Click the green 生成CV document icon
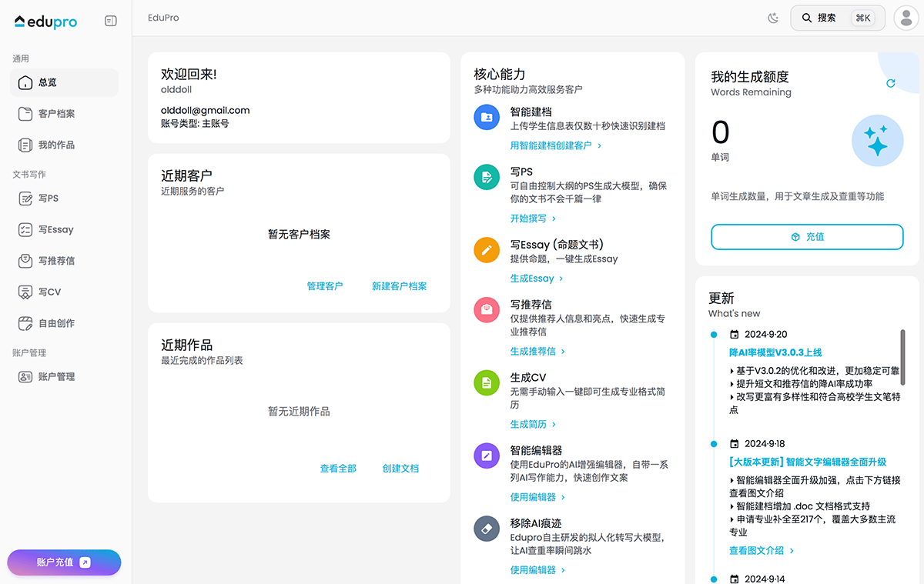This screenshot has height=584, width=924. click(x=487, y=382)
